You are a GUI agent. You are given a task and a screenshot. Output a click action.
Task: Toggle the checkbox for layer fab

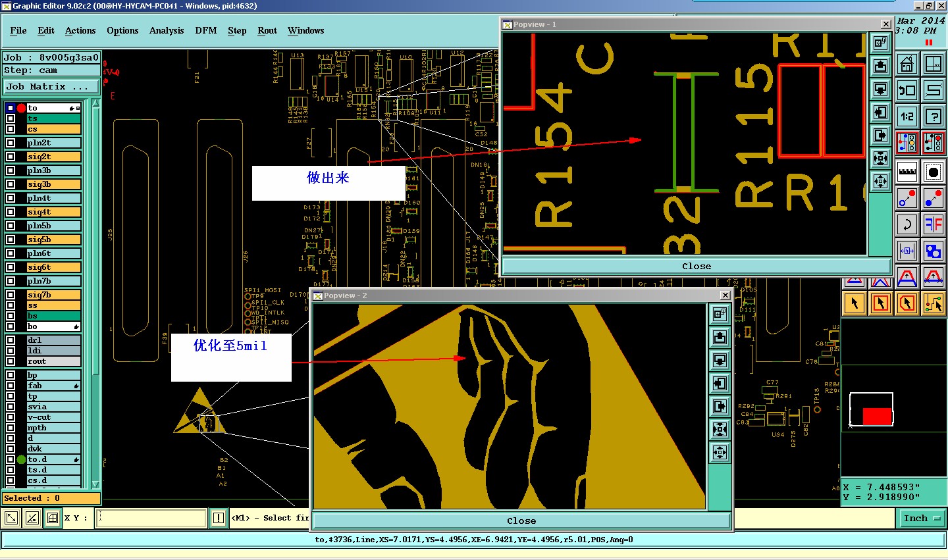[x=11, y=386]
